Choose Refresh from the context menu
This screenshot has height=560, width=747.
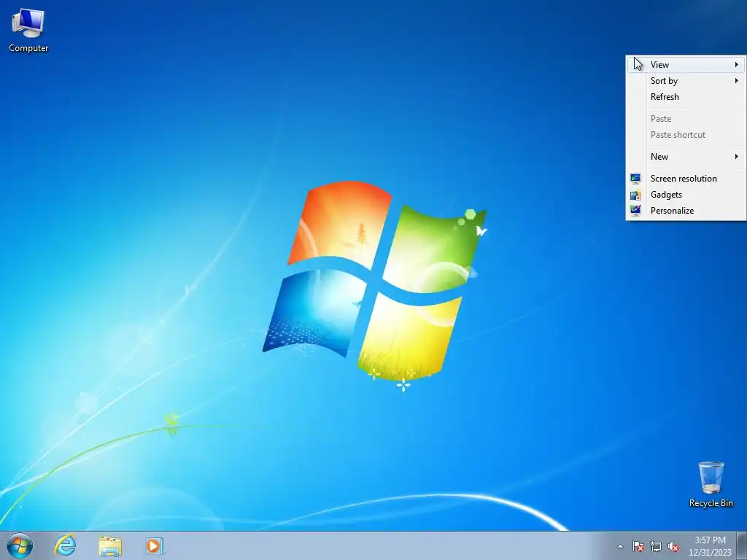click(x=686, y=97)
